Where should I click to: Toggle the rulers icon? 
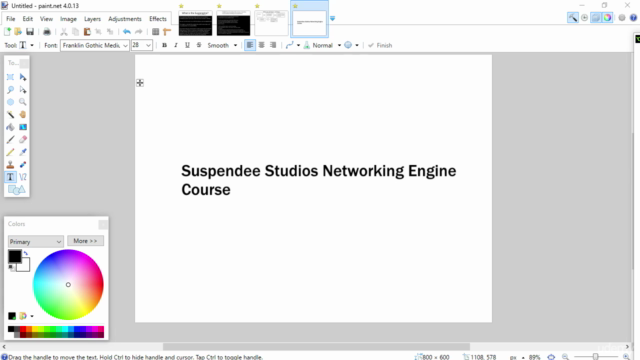click(x=167, y=32)
